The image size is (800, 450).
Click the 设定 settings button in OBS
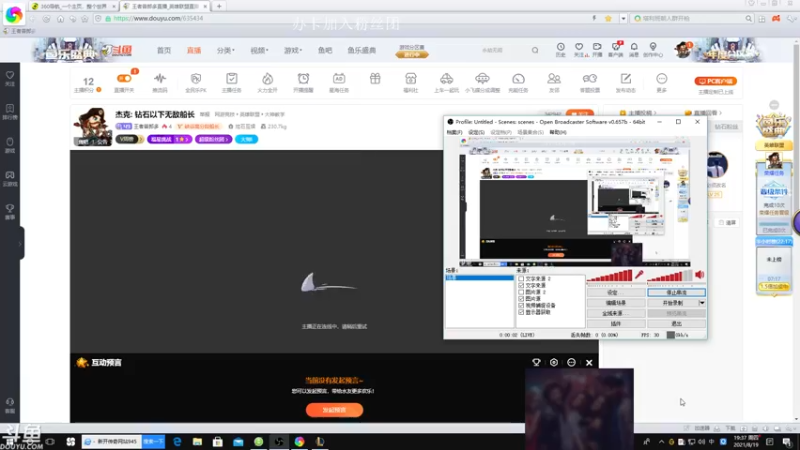(x=615, y=293)
